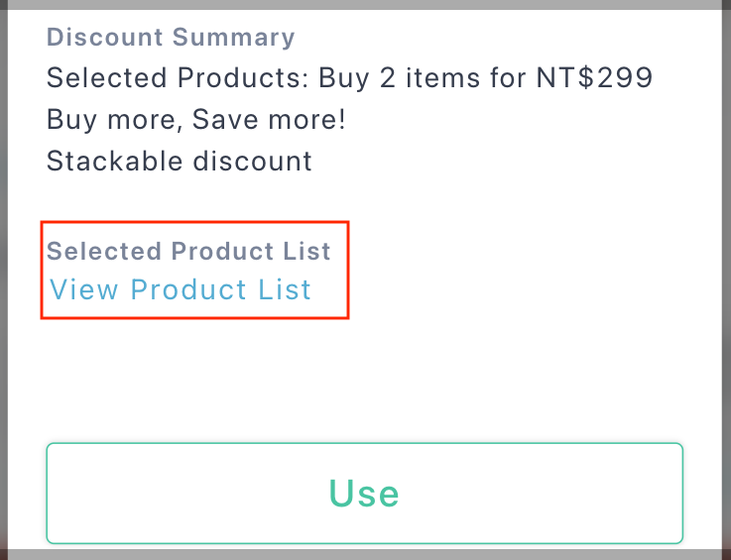
Task: Click dimmed backdrop on the left edge
Action: pyautogui.click(x=3, y=280)
